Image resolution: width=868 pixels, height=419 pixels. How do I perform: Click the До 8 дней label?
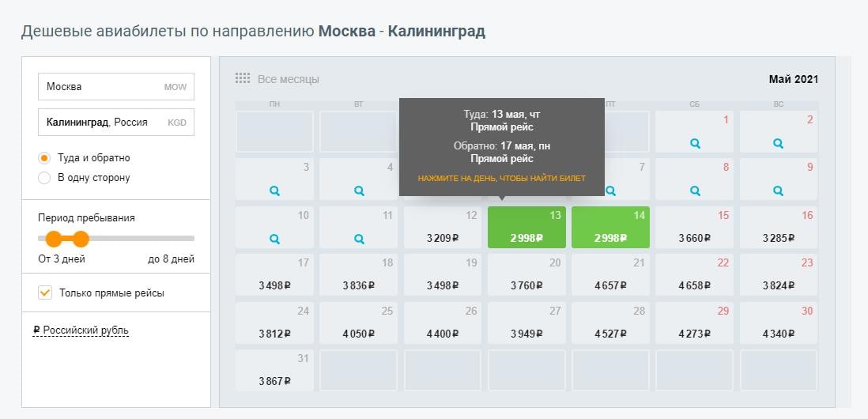[x=171, y=259]
